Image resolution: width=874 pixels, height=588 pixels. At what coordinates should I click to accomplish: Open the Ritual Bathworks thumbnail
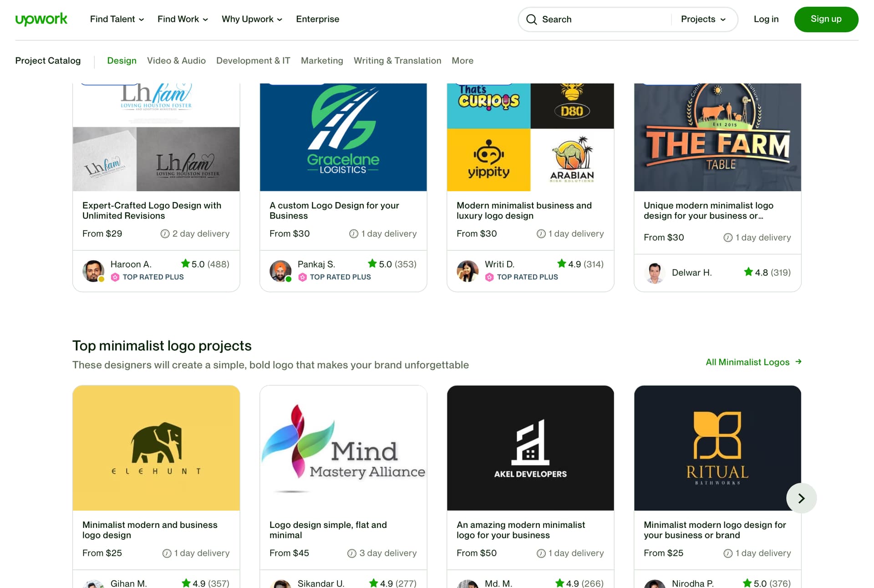coord(717,448)
